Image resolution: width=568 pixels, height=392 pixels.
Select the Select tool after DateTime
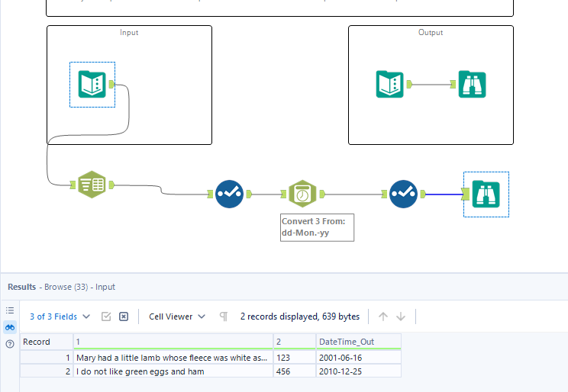[x=404, y=194]
